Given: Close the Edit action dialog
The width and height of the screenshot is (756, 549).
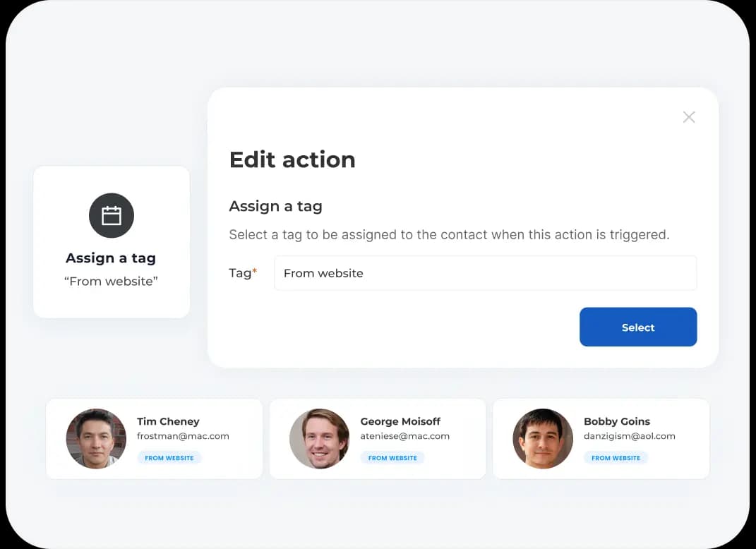Looking at the screenshot, I should (x=689, y=117).
